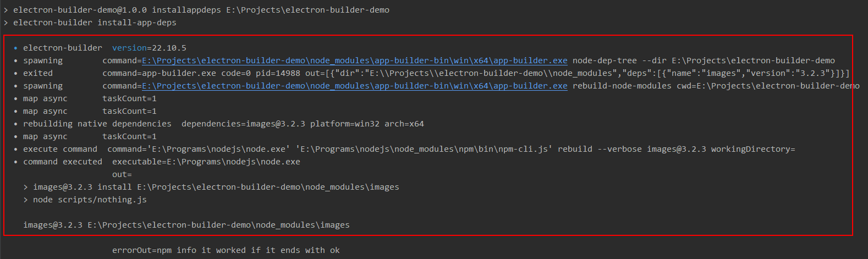Click the platform=win32 arch=x64 text
Image resolution: width=868 pixels, height=259 pixels.
[367, 124]
